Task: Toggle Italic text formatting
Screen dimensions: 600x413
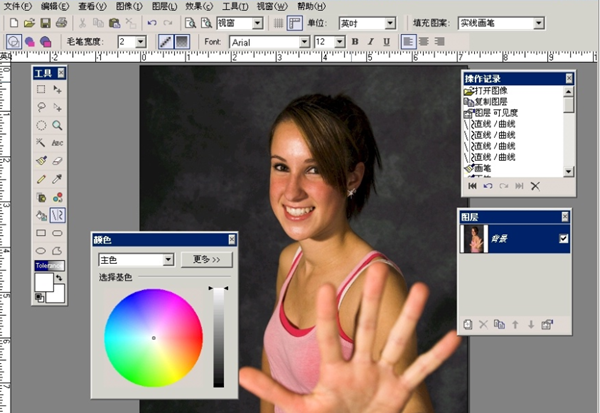Action: click(371, 42)
